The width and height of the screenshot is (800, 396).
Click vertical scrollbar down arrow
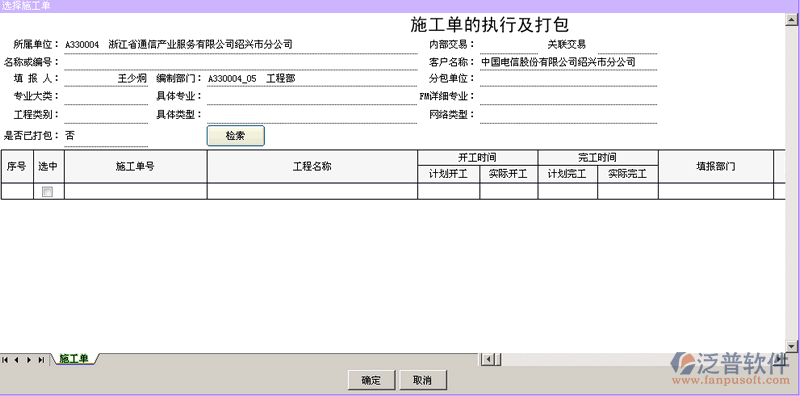[791, 346]
